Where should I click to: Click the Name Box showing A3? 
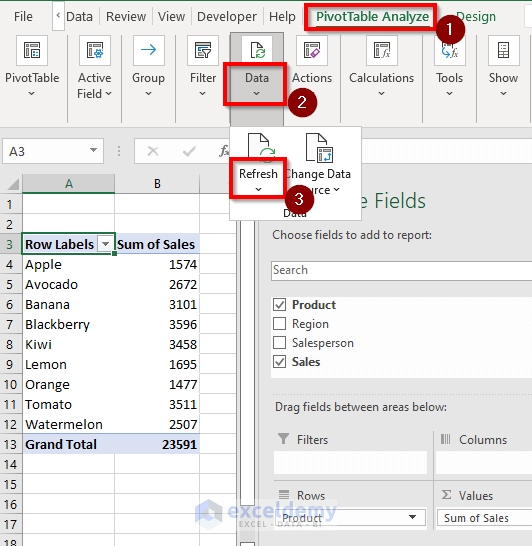point(53,151)
